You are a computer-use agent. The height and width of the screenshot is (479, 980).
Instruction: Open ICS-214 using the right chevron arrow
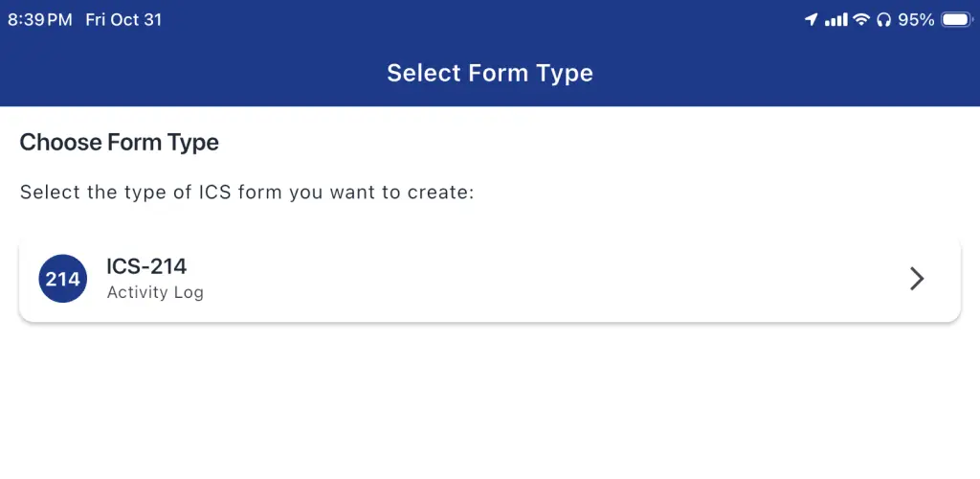pos(916,279)
